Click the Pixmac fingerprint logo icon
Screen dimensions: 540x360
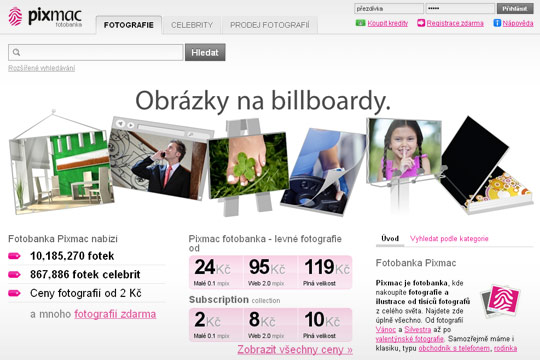[15, 17]
